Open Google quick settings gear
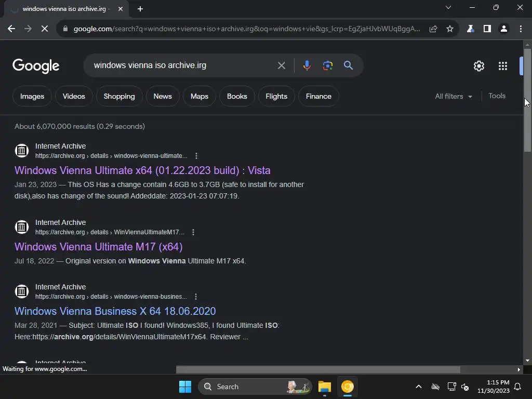The image size is (532, 399). point(478,66)
